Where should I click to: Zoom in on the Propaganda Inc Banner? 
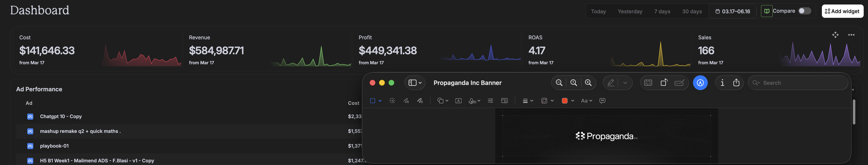[588, 83]
